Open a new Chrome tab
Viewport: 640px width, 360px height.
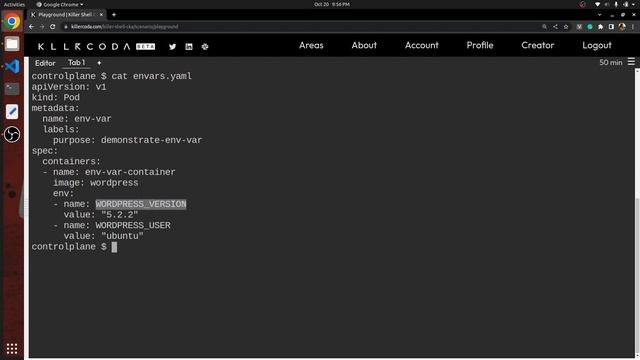pos(114,15)
